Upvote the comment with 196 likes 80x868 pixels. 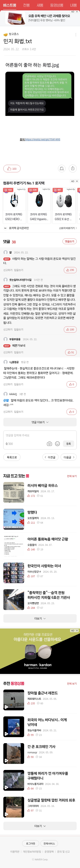coord(70,270)
